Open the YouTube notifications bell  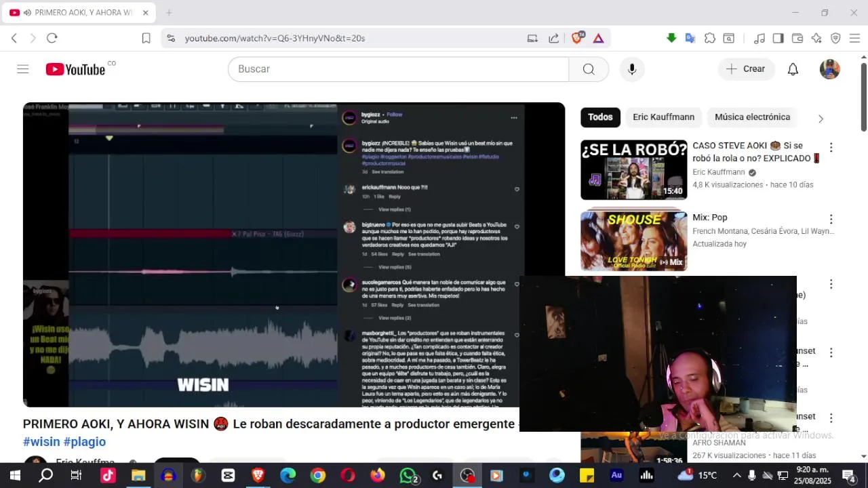click(793, 69)
